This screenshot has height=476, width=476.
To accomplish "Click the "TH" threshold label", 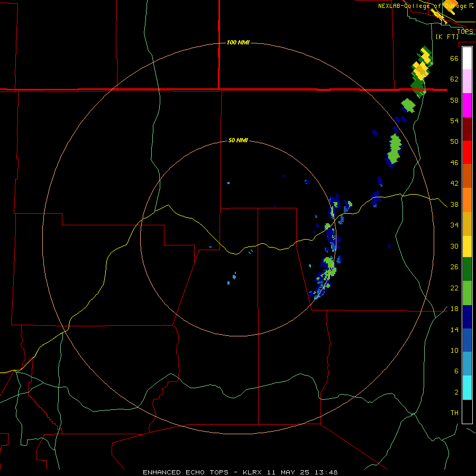I will pos(454,413).
